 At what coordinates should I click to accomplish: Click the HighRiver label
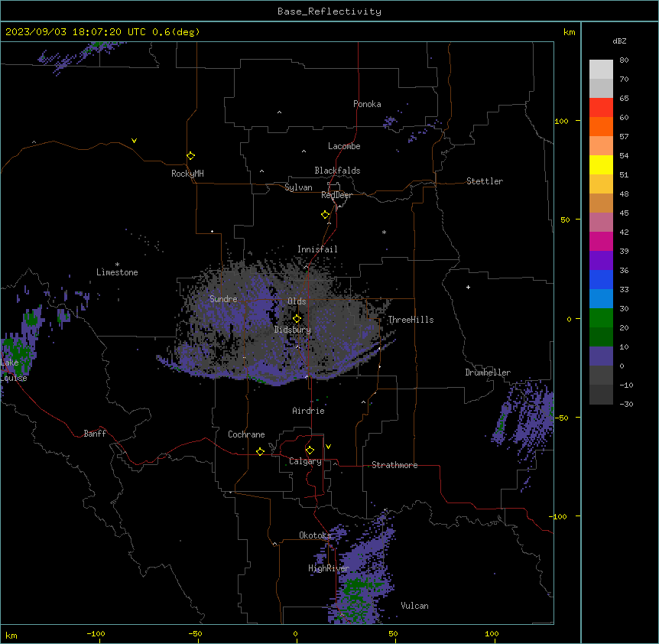(329, 568)
